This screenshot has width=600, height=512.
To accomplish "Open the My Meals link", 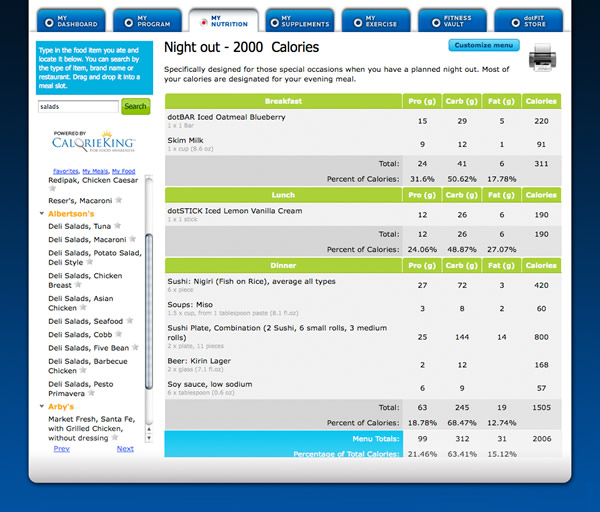I will click(96, 171).
